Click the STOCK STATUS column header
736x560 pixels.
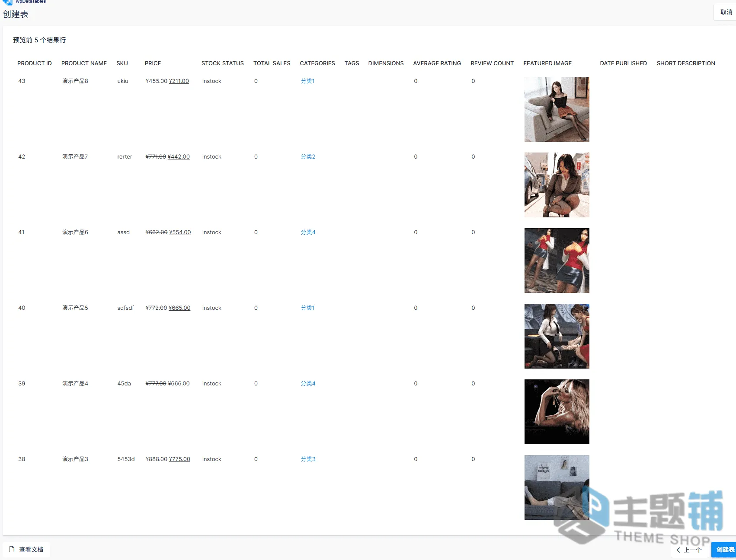[222, 63]
